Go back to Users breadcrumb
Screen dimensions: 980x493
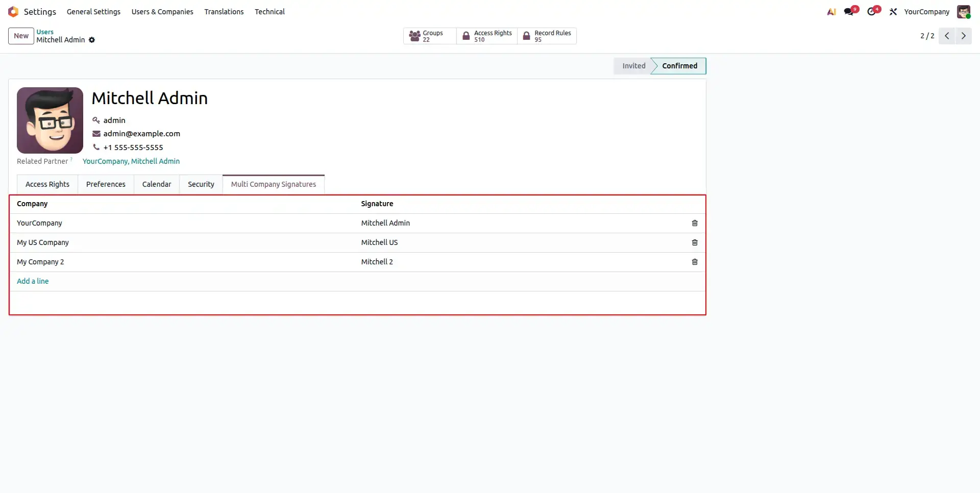click(45, 32)
